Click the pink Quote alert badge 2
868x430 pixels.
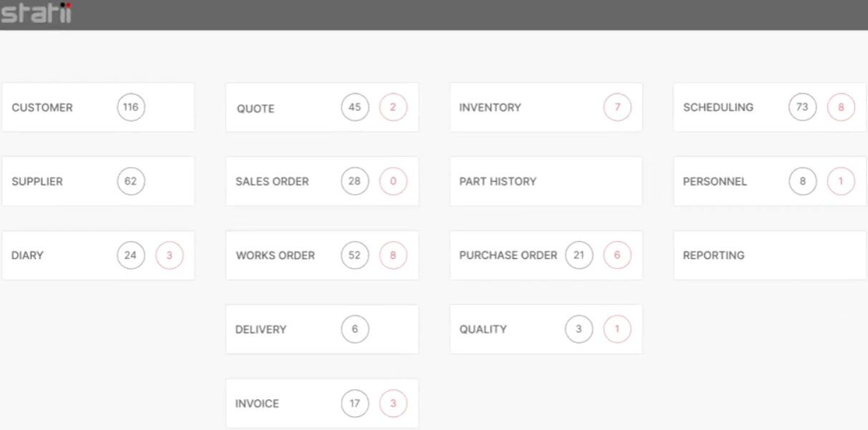point(393,107)
